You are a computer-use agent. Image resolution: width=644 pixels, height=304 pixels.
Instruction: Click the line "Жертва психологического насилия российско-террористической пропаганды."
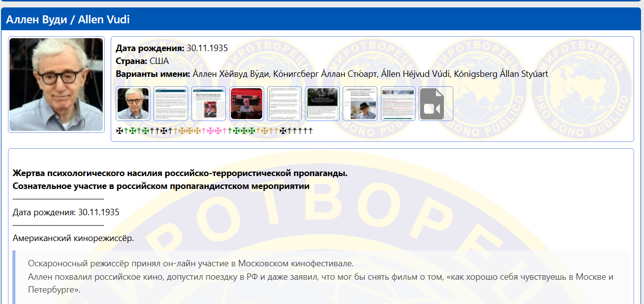tap(180, 174)
